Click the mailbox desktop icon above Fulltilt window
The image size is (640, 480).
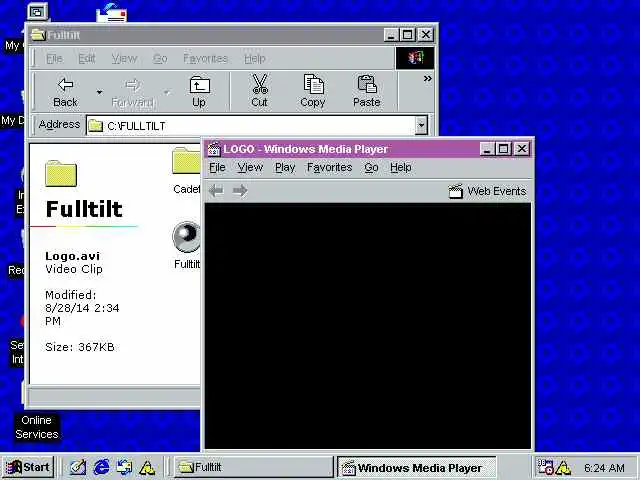111,12
